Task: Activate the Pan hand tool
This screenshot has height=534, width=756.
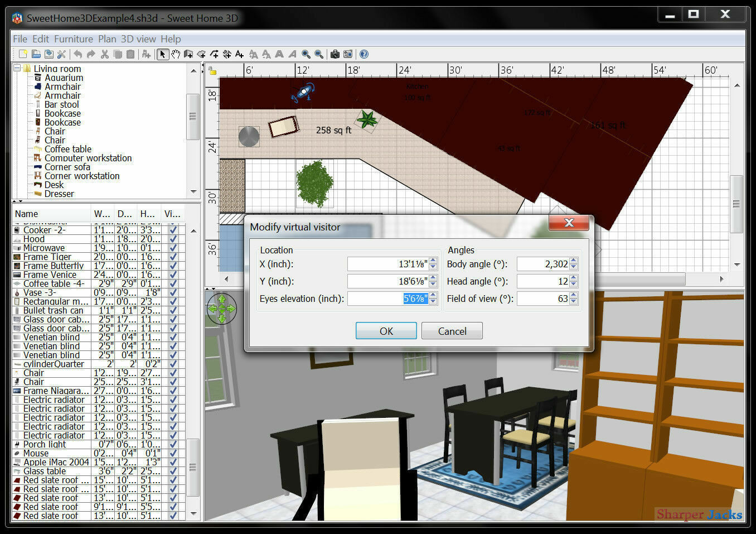Action: click(176, 54)
